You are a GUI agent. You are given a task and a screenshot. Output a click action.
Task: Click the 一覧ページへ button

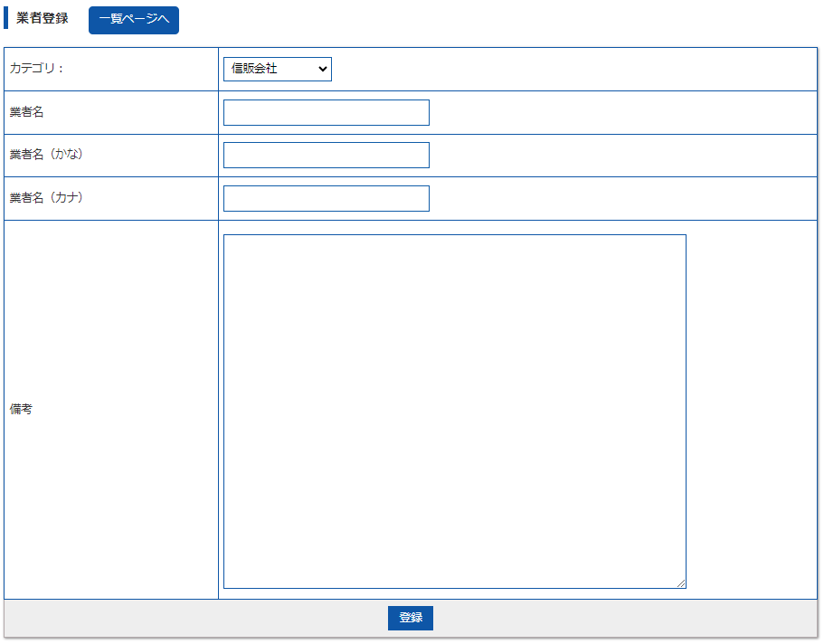click(x=134, y=20)
